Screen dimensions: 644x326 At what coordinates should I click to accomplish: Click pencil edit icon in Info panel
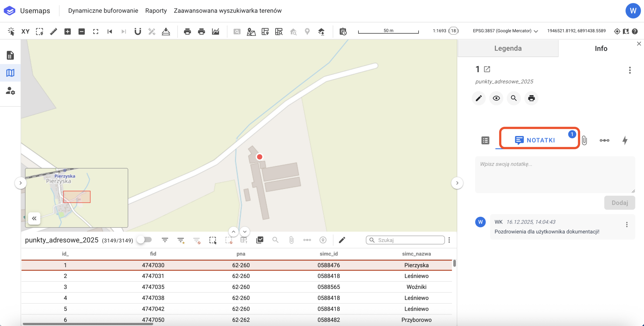tap(479, 98)
